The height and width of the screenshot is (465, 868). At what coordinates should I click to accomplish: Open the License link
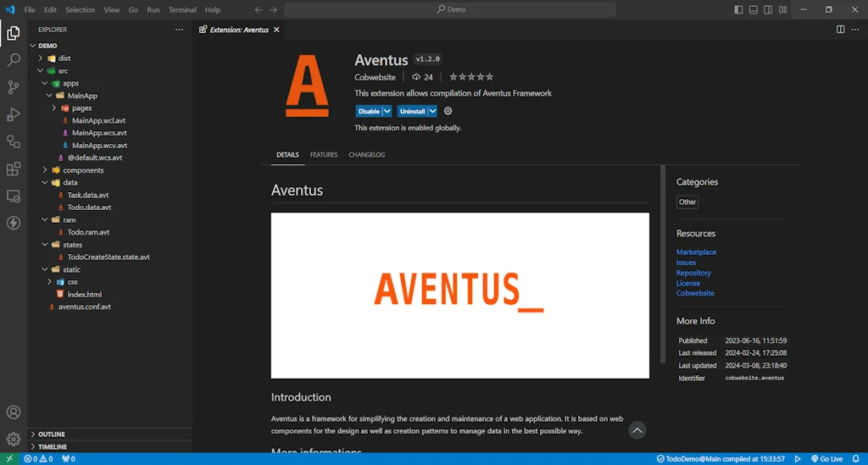pyautogui.click(x=688, y=283)
